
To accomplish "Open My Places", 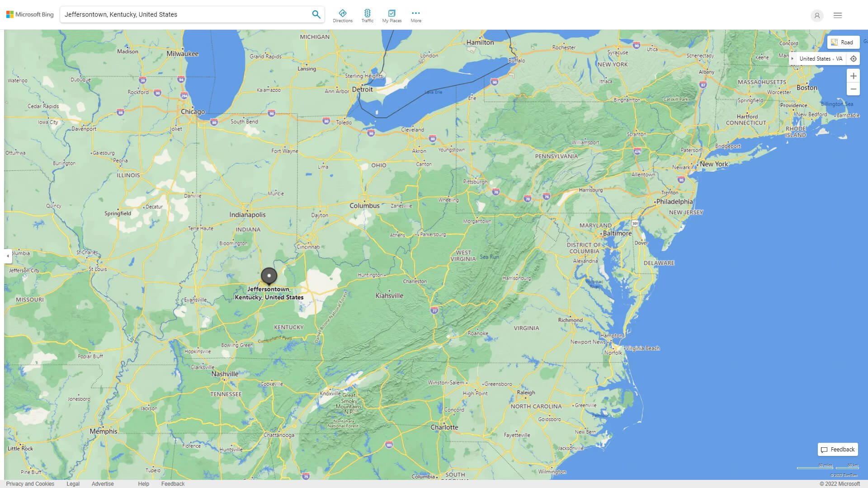I will (392, 16).
